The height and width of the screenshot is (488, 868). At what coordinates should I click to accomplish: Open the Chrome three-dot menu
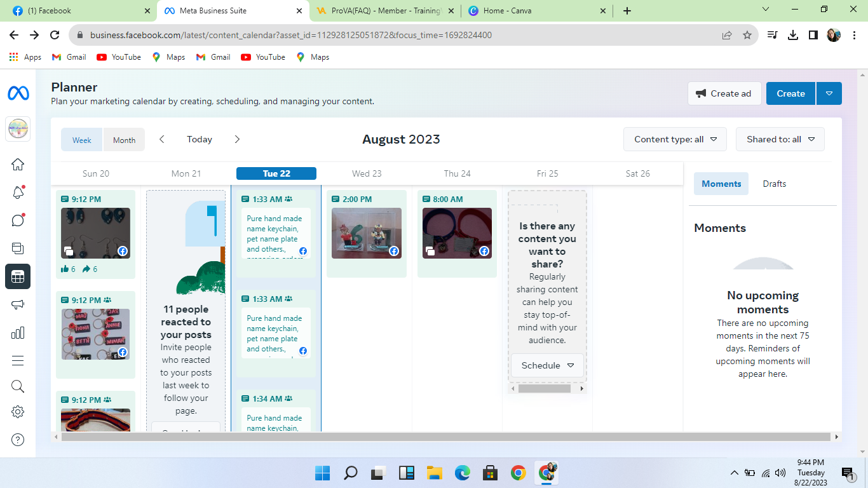(853, 35)
